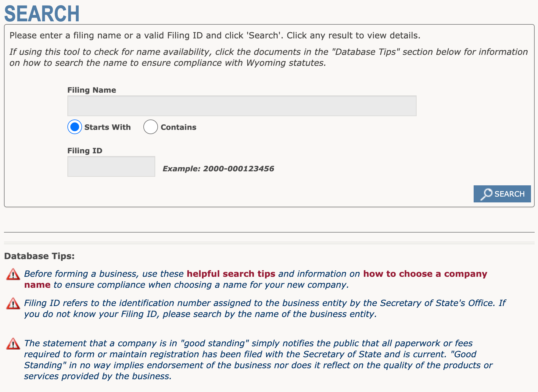Click the large SEARCH page heading
Viewport: 538px width, 392px height.
(42, 13)
